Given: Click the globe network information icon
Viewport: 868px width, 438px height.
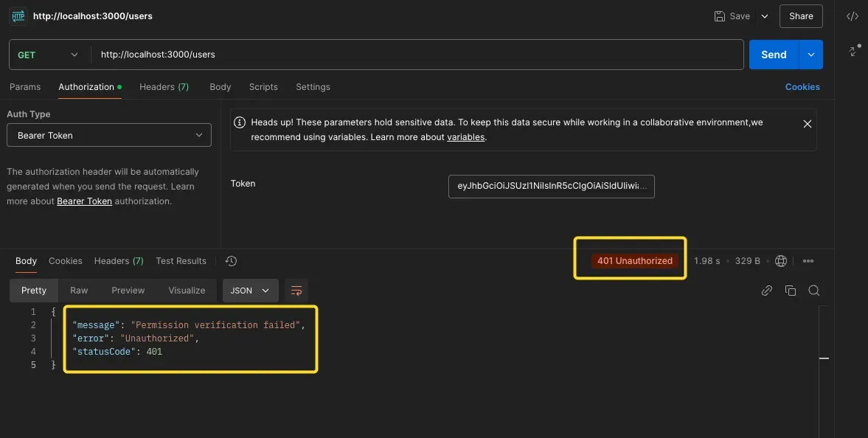Looking at the screenshot, I should [x=781, y=261].
